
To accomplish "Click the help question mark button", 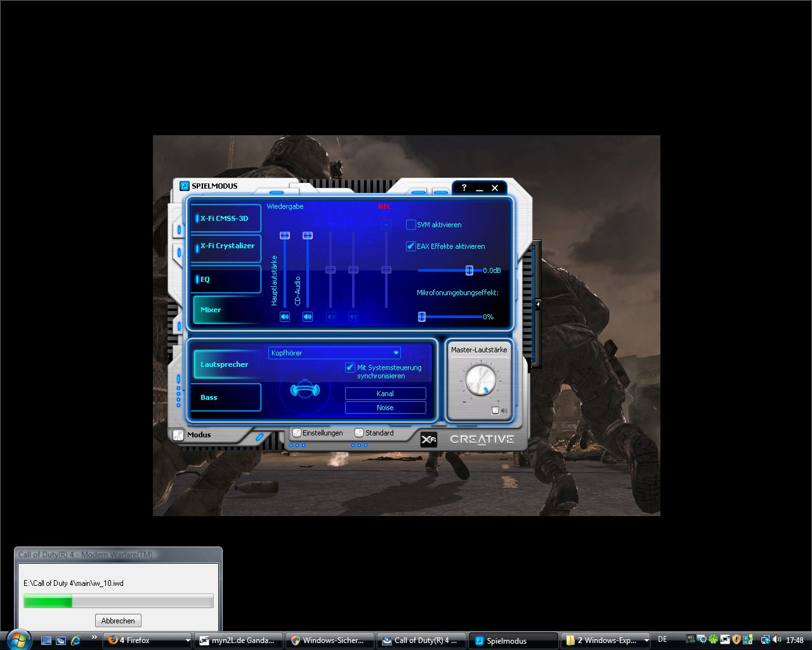I will [464, 188].
